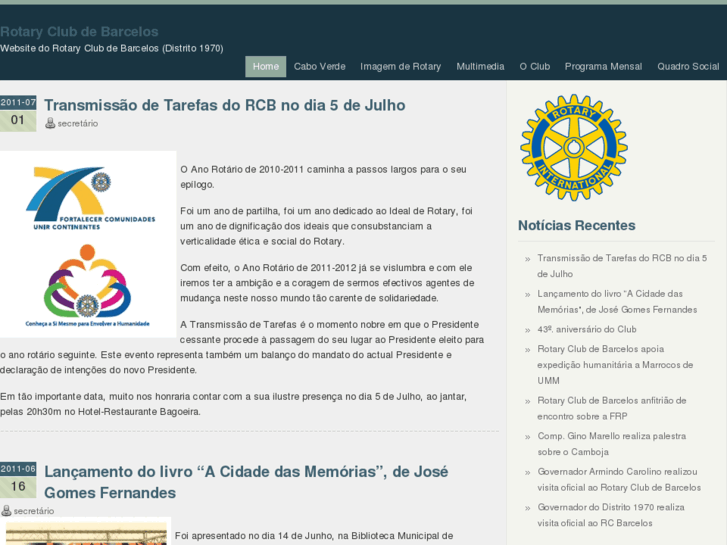This screenshot has height=545, width=727.
Task: Open recent news Governador do Distrito 1970 visita
Action: click(x=611, y=515)
